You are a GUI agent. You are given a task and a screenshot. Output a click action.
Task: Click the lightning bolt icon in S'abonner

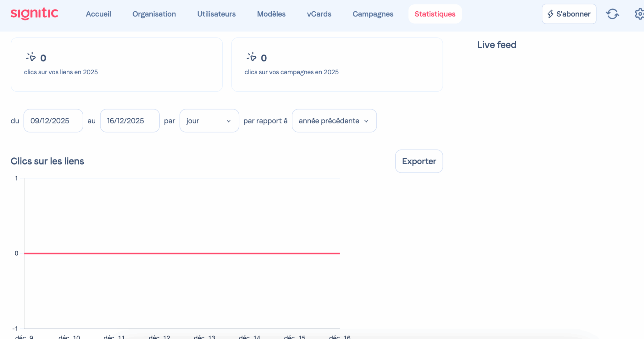[550, 14]
